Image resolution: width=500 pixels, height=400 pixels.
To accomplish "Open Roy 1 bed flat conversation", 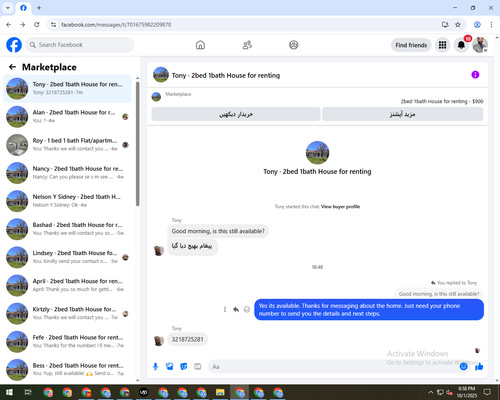I will tap(67, 145).
